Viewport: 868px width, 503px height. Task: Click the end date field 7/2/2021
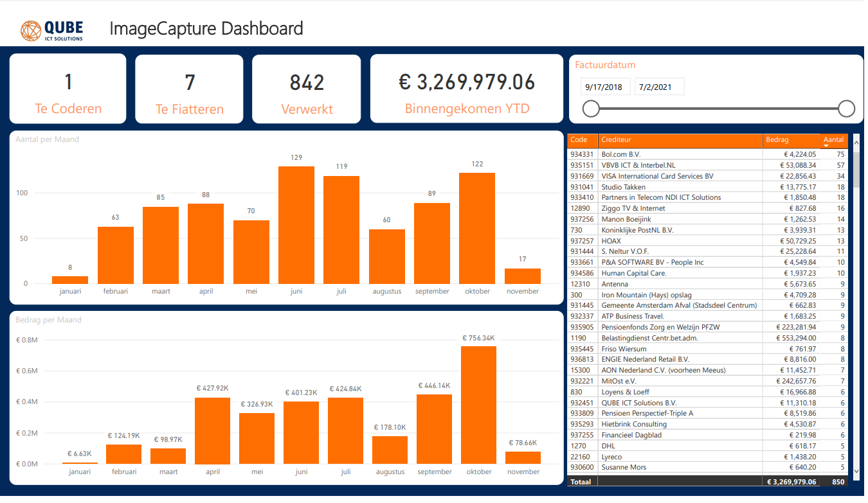point(659,87)
